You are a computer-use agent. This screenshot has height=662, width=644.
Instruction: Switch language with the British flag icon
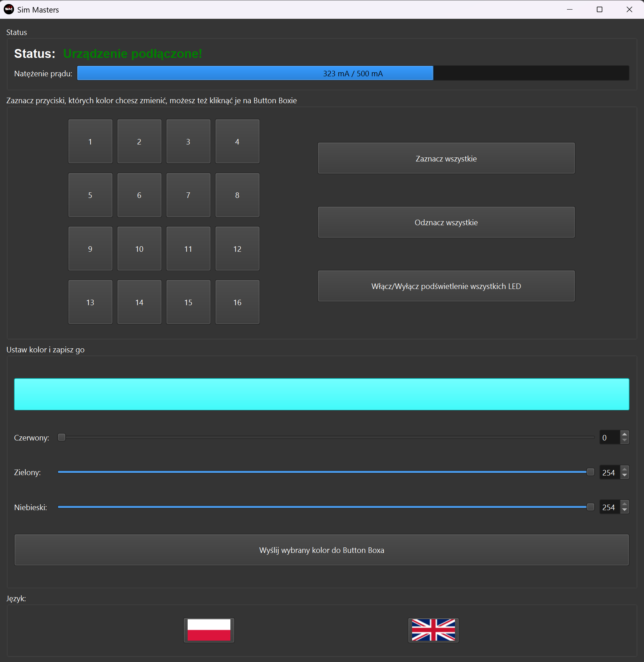[x=433, y=630]
